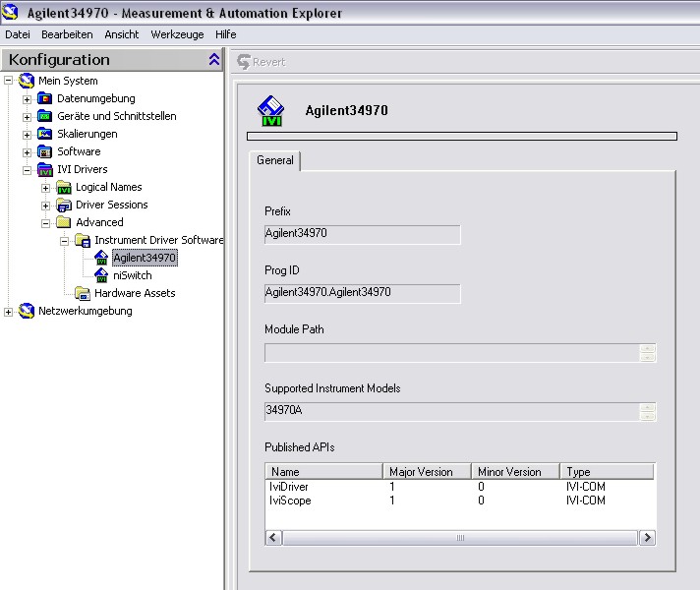The image size is (700, 590).
Task: Open the Ansicht menu
Action: coord(122,34)
